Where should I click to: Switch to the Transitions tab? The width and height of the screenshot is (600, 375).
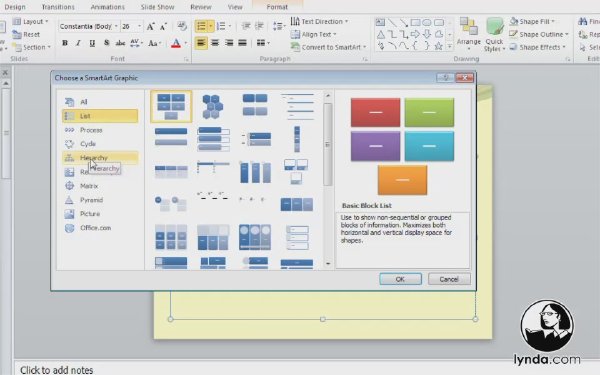(x=58, y=7)
